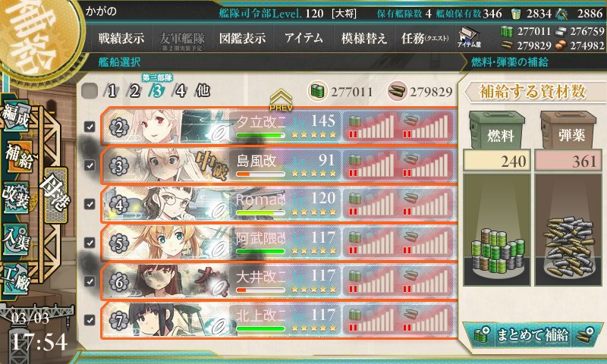Screen dimensions: 607x364
Task: Open the 任務 quest menu
Action: coord(425,38)
